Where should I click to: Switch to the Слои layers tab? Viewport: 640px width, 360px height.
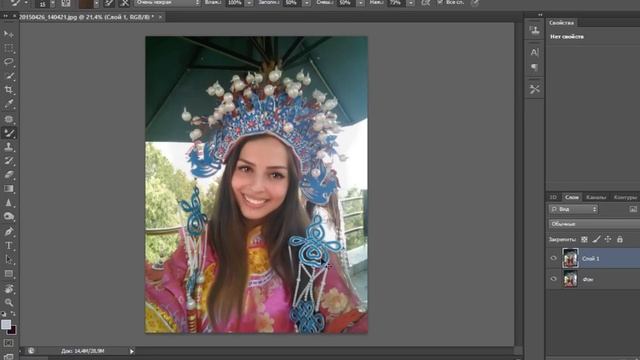click(572, 197)
